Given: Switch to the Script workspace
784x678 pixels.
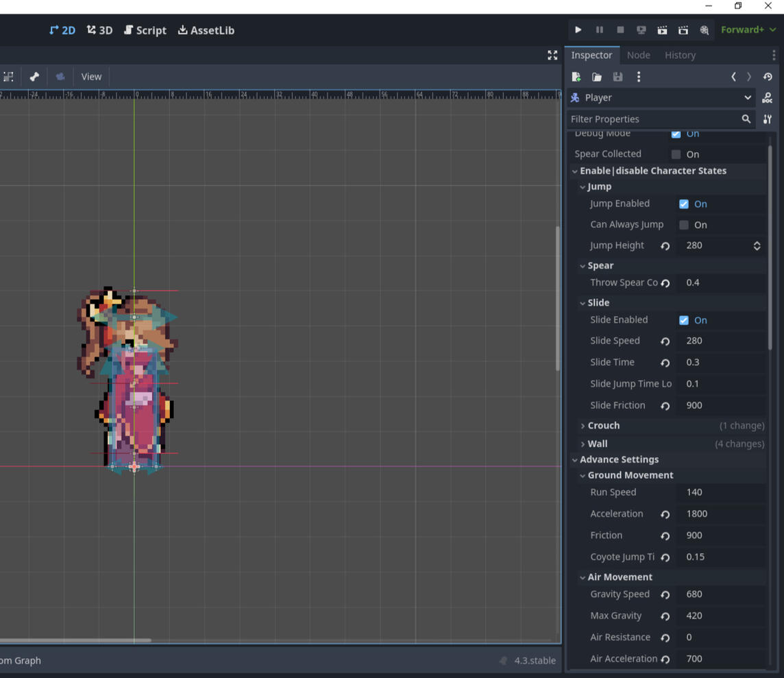Looking at the screenshot, I should pos(145,30).
